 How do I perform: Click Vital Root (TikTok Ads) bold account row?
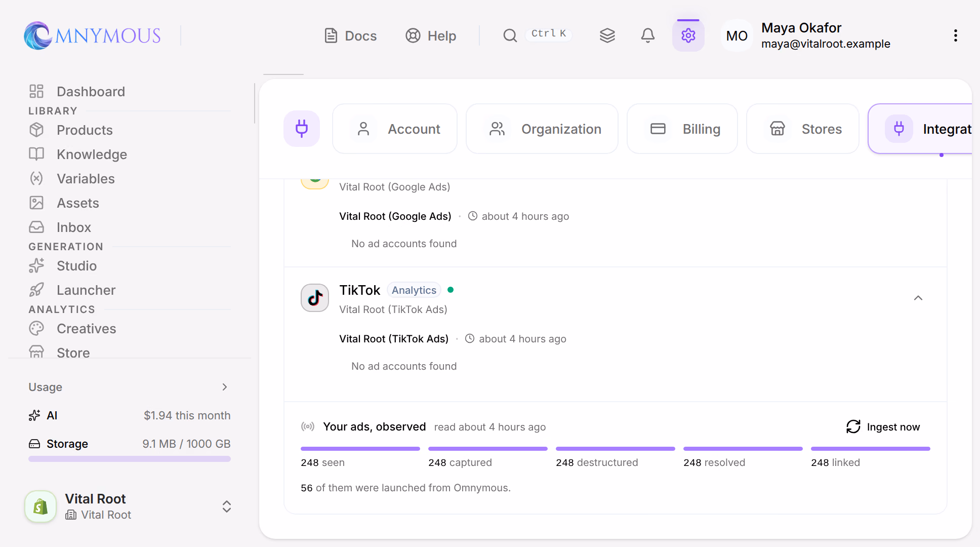click(394, 339)
